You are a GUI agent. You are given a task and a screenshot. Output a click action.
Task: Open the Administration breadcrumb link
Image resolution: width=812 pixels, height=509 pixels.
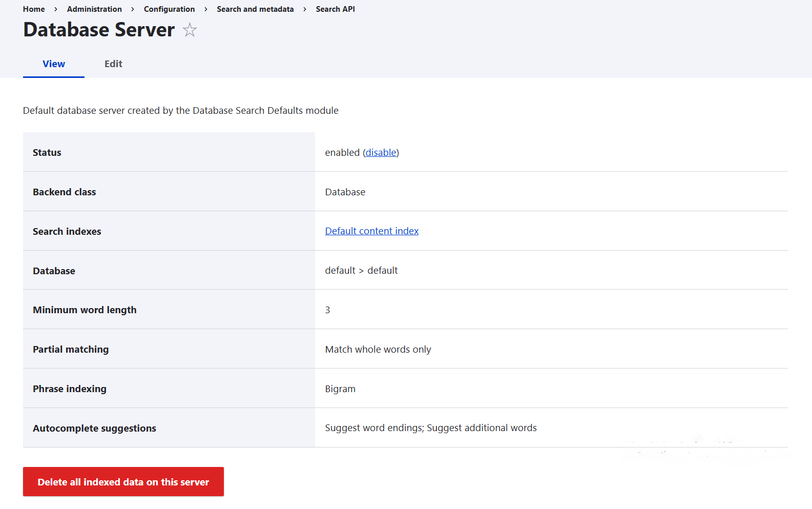[94, 9]
